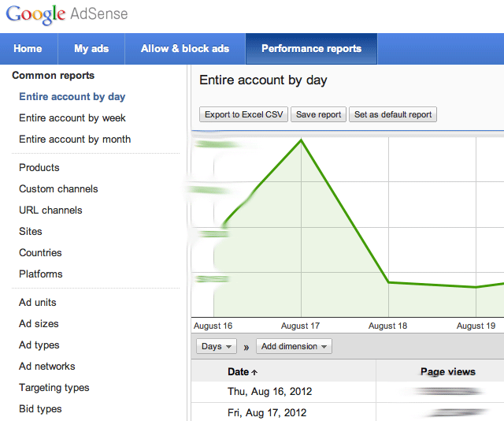Click the Common reports heading
Viewport: 504px width, 421px height.
(x=54, y=76)
